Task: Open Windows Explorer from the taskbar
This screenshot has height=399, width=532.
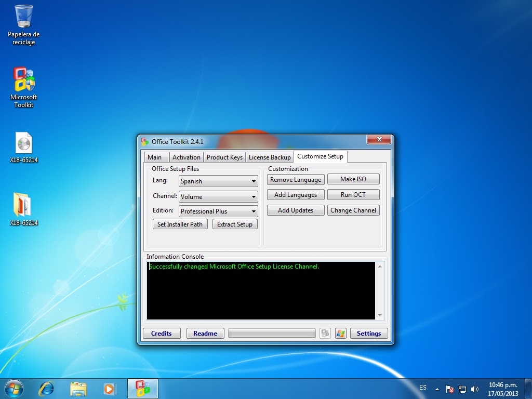Action: [78, 388]
